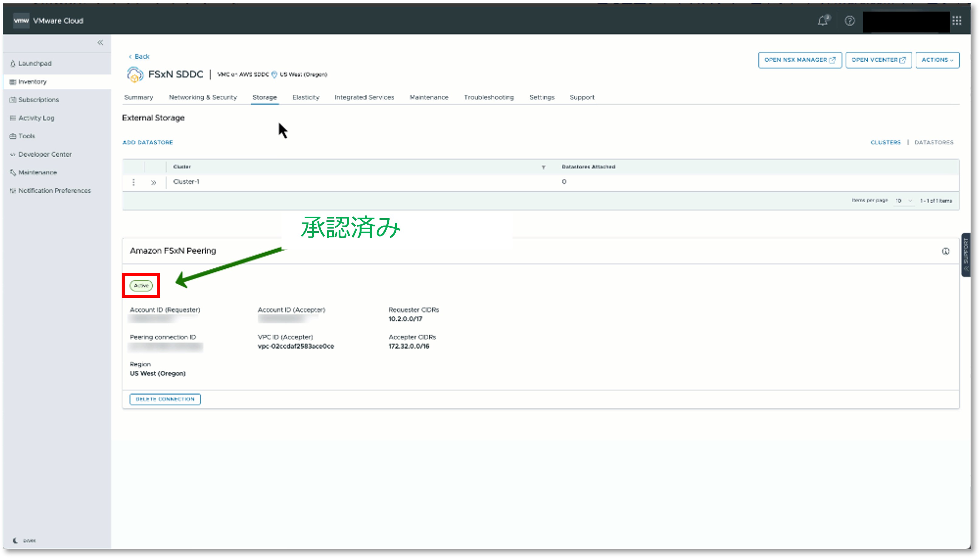Click the Cluster column header
The image size is (980, 558).
(182, 167)
